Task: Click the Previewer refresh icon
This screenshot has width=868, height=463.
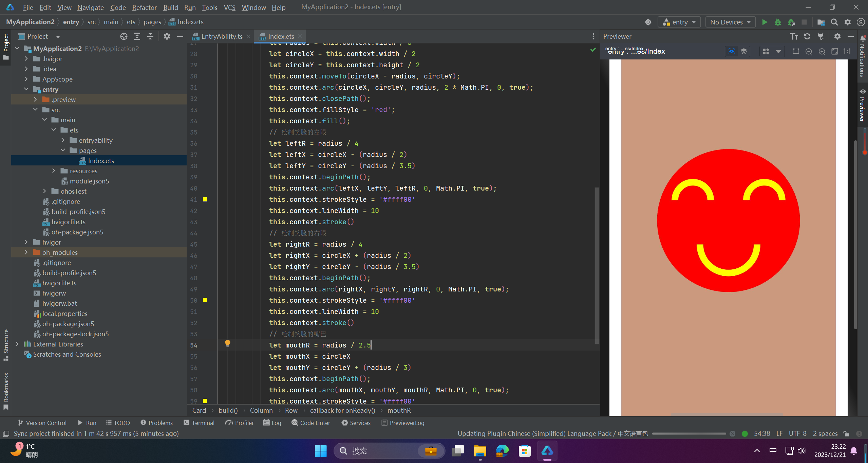Action: (x=807, y=36)
